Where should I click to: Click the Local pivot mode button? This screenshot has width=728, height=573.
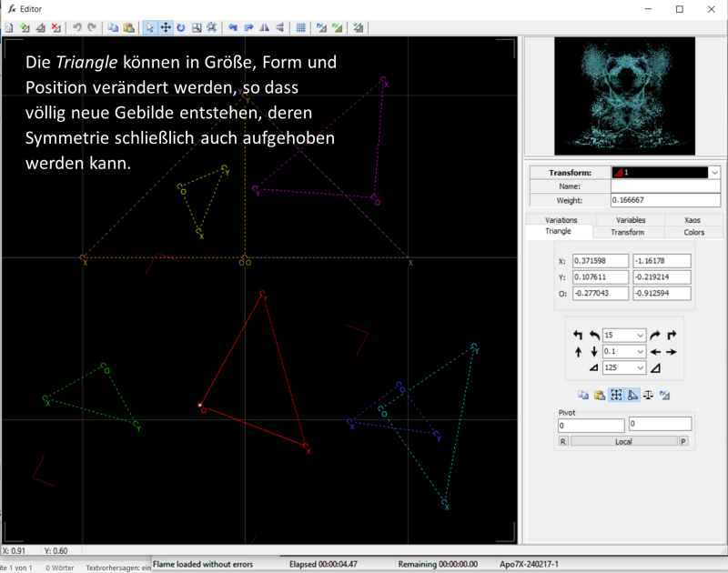tap(623, 441)
